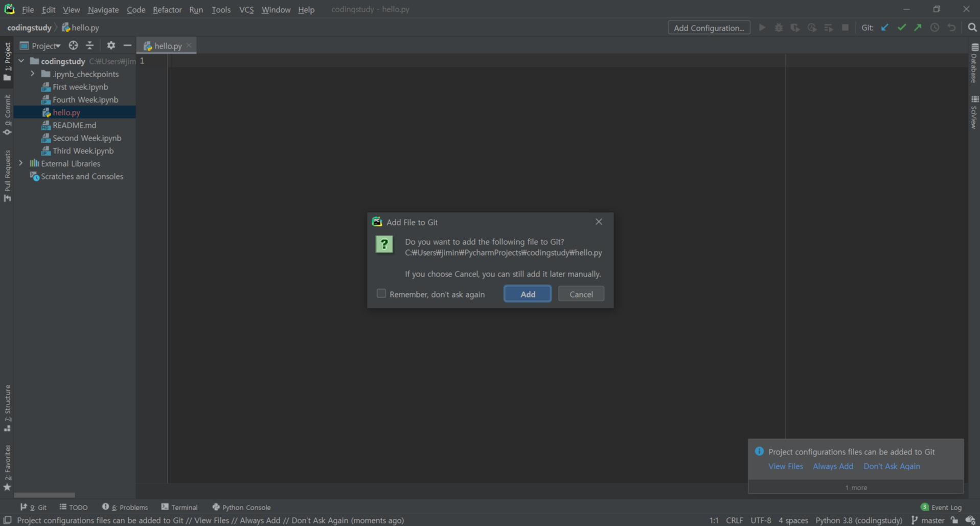
Task: Select README.md in project tree
Action: pos(74,125)
